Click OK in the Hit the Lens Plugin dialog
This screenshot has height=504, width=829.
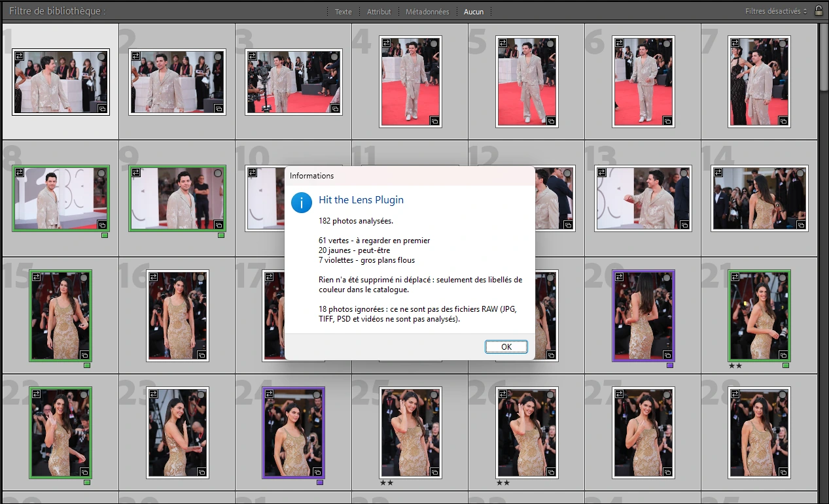coord(506,347)
